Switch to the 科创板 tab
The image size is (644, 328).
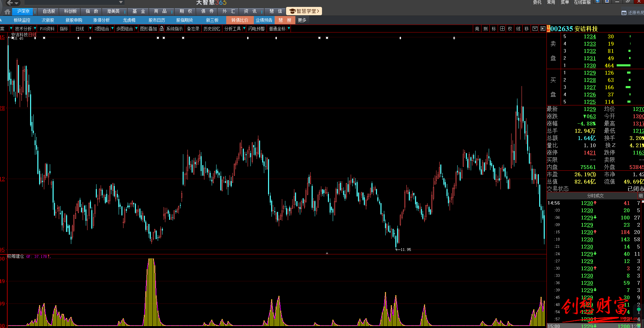click(x=70, y=11)
